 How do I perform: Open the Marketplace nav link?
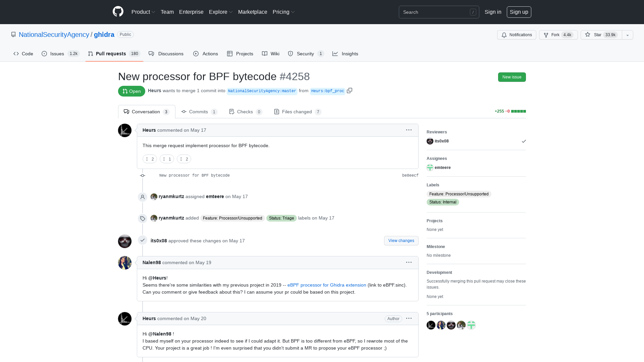tap(253, 12)
